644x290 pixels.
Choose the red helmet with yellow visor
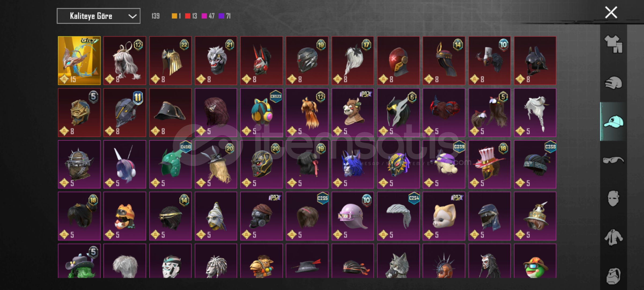click(x=398, y=61)
